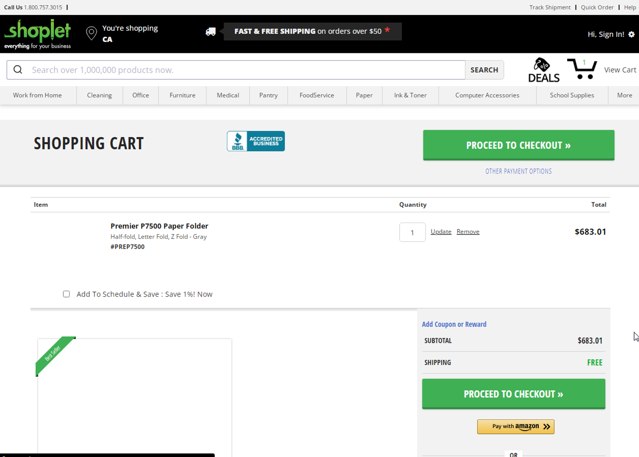Click the location pin icon

click(91, 33)
